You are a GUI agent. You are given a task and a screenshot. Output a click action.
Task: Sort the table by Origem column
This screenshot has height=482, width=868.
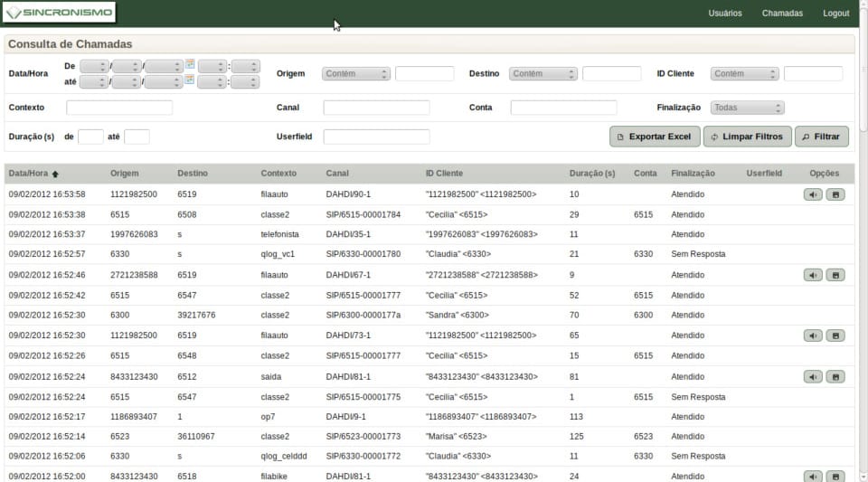coord(124,174)
